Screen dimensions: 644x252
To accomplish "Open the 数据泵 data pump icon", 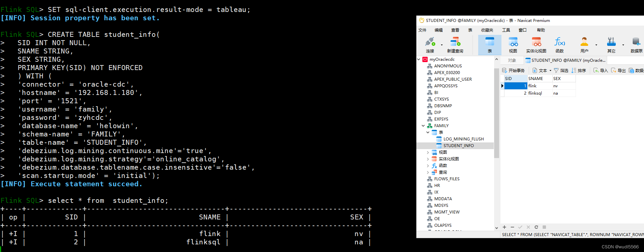I will [x=636, y=45].
